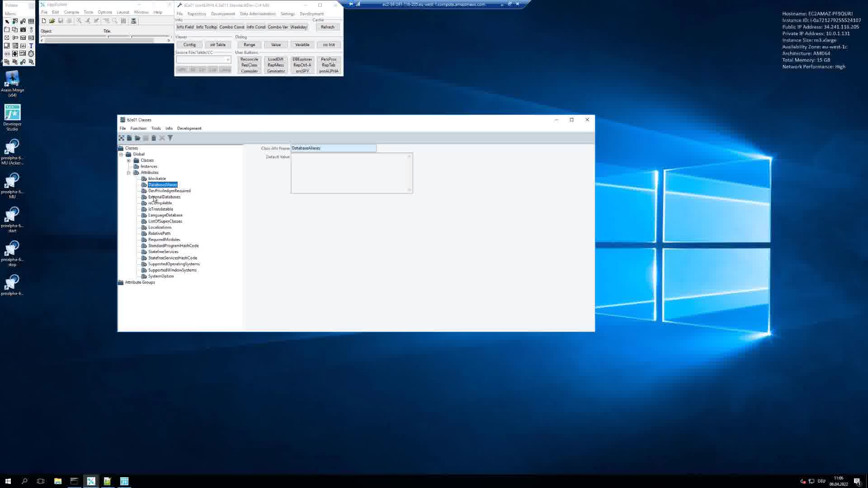Open the Compile menu in AppBuilder
Screen dimensions: 868x488
[71, 12]
